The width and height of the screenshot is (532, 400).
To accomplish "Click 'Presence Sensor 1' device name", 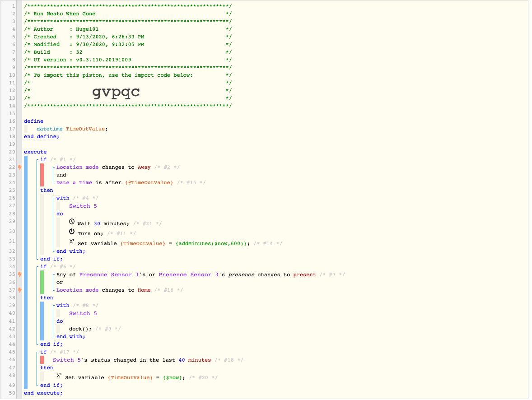I will 109,275.
